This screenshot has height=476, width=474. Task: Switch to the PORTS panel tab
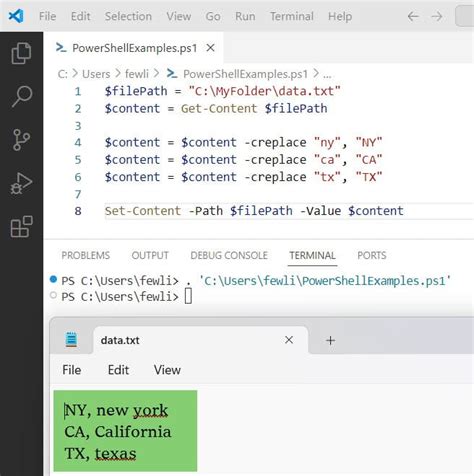(x=372, y=255)
